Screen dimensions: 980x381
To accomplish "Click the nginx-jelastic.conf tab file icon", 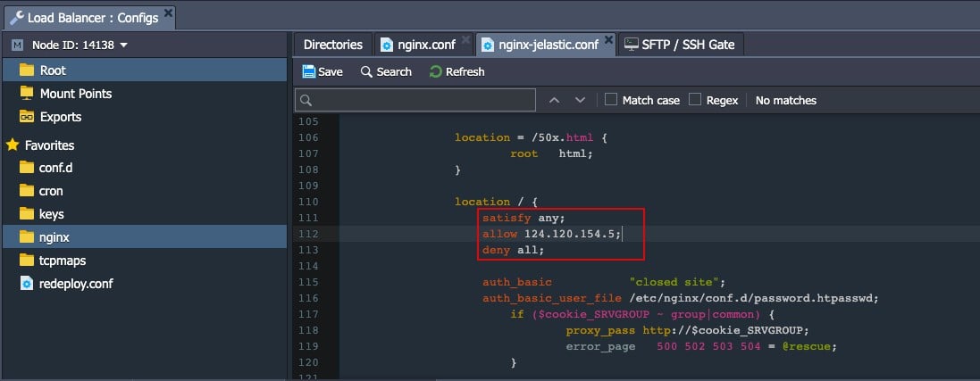I will [x=488, y=45].
